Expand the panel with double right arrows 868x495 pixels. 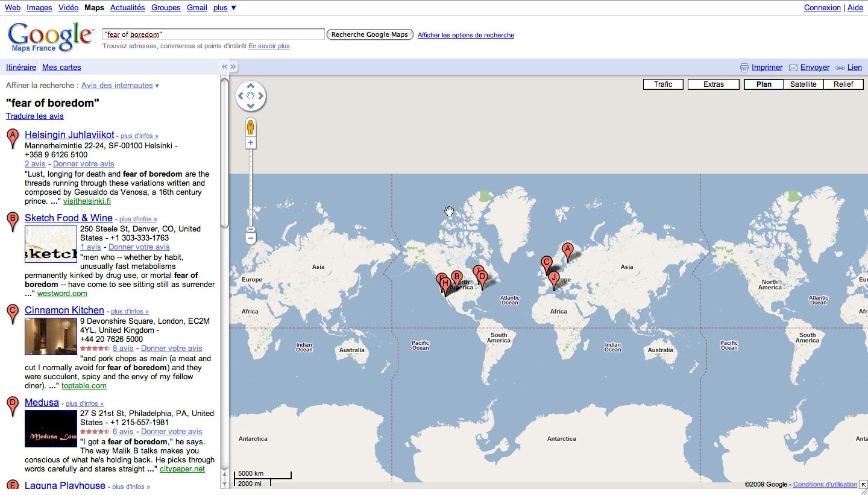[234, 67]
